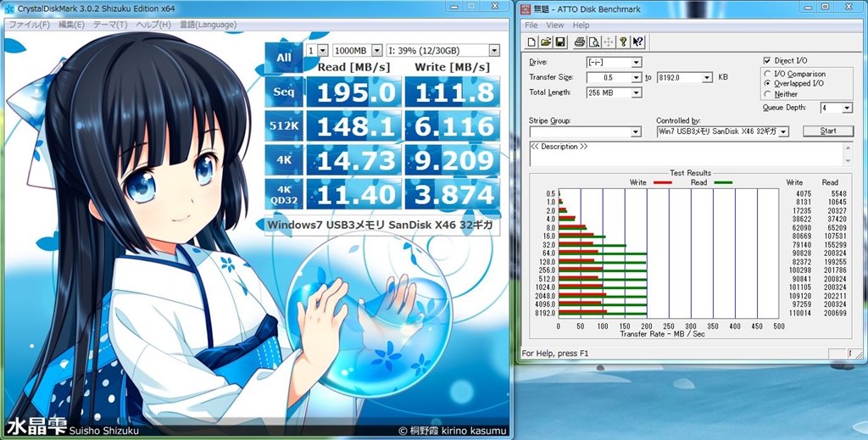Open the File menu in ATTO
The height and width of the screenshot is (440, 868).
tap(531, 25)
